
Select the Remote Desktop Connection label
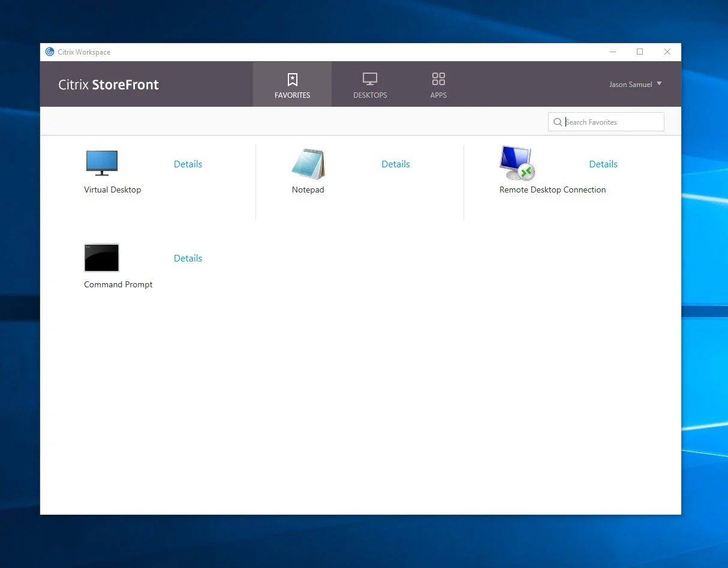[x=552, y=190]
